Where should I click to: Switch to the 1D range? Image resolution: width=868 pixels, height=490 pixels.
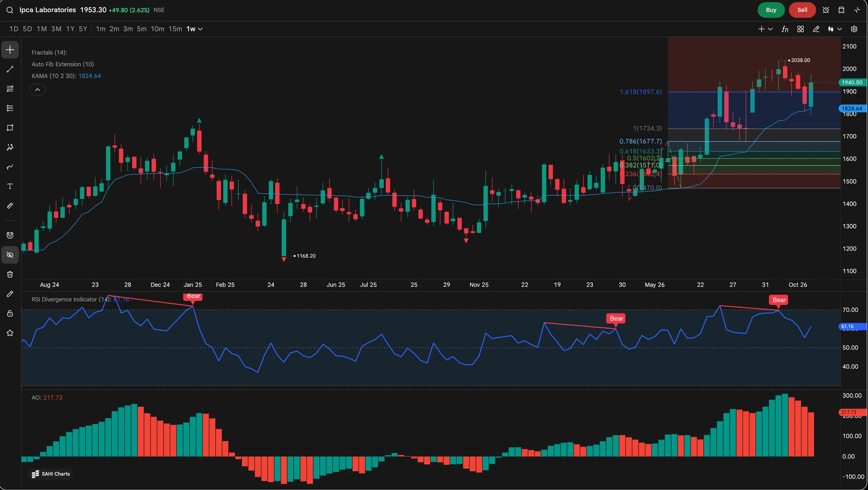(x=14, y=29)
